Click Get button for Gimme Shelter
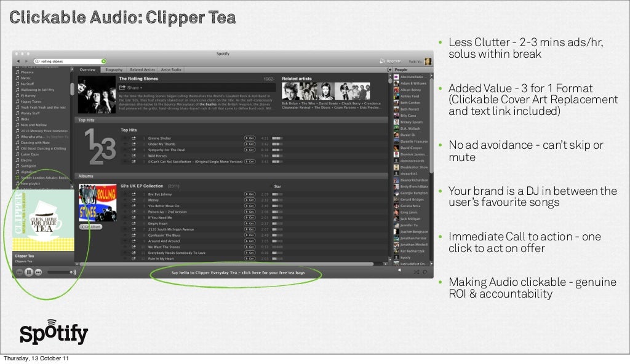 (x=250, y=138)
